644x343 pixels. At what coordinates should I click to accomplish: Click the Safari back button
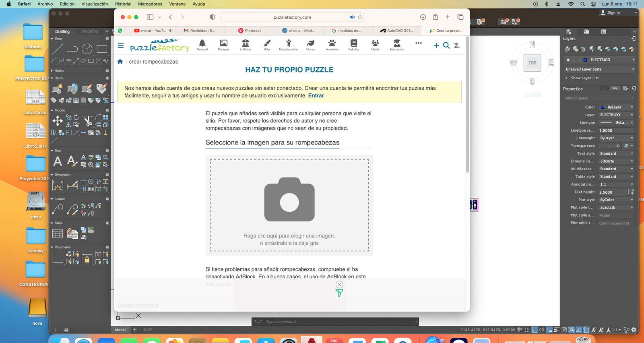click(x=171, y=17)
